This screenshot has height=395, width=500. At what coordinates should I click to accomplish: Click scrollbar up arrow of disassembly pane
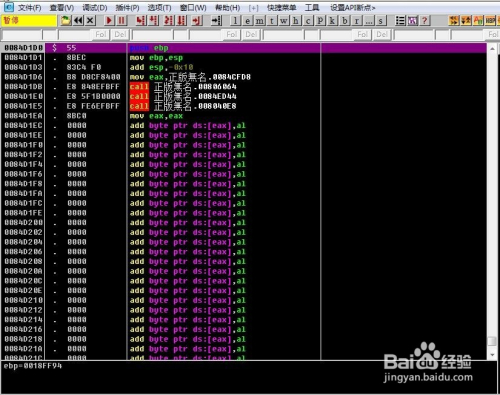click(492, 49)
